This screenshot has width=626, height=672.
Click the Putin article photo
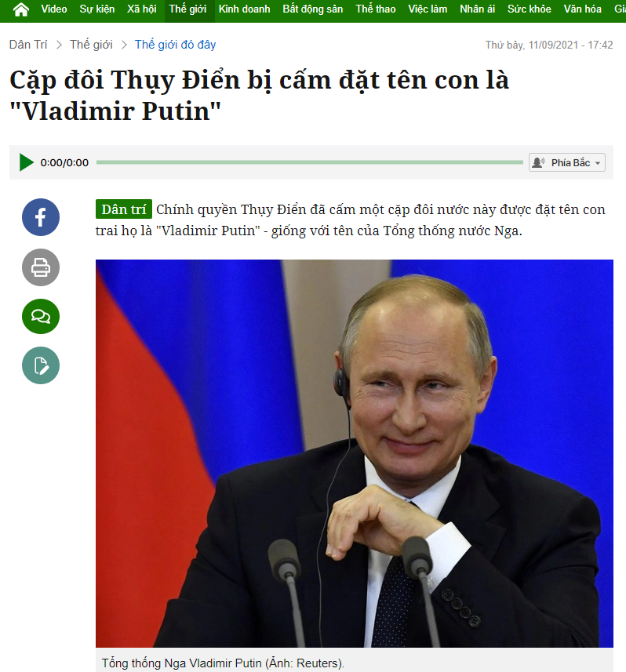click(354, 453)
